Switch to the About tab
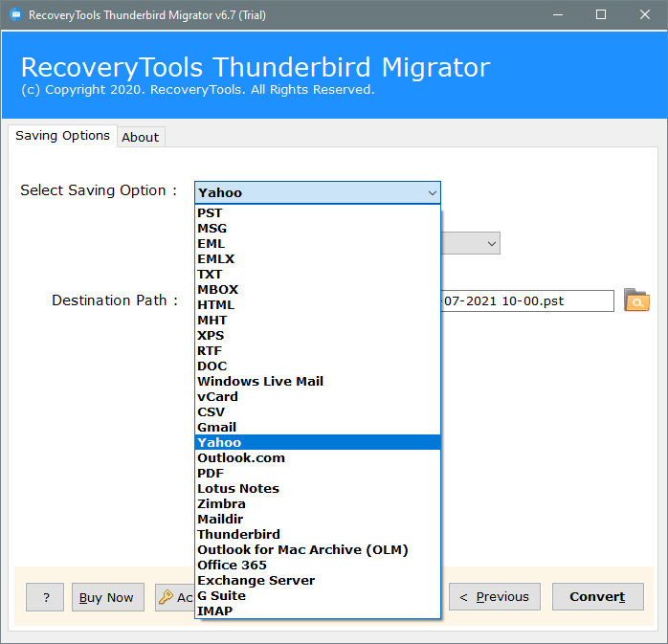668x644 pixels. coord(140,137)
